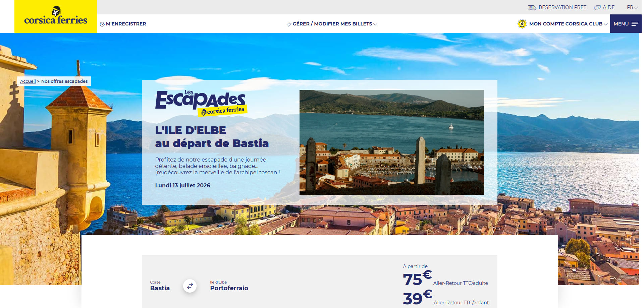Open the M'ENREGISTRER link

[x=126, y=24]
